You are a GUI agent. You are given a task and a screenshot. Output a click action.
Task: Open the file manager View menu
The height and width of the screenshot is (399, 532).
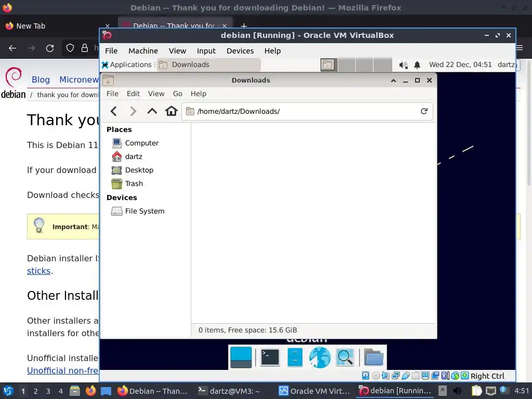pos(156,94)
